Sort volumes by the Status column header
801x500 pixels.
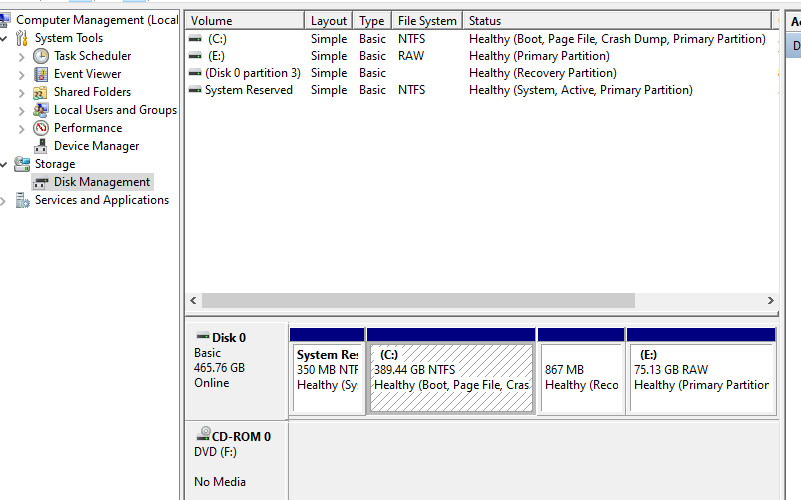(485, 20)
